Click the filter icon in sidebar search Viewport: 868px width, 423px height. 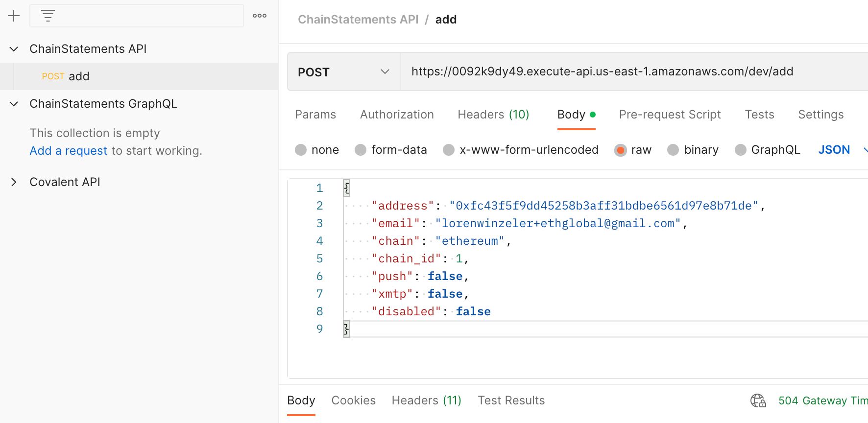(48, 16)
